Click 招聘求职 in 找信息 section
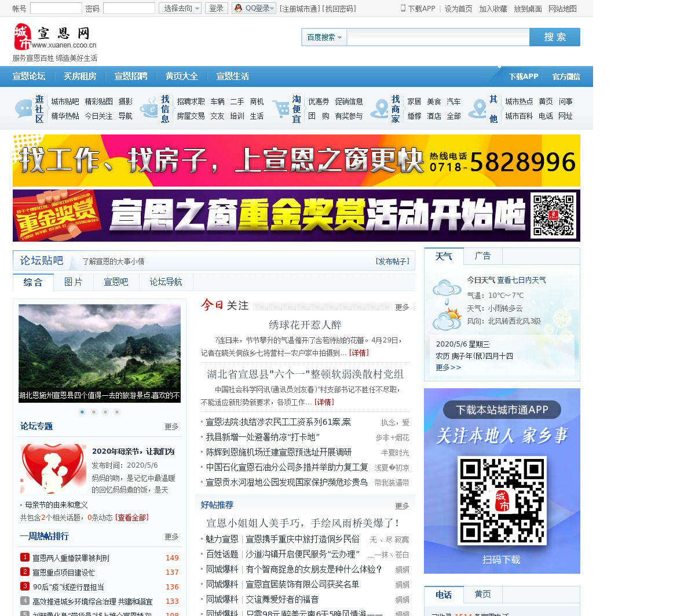This screenshot has height=616, width=695. pyautogui.click(x=191, y=101)
